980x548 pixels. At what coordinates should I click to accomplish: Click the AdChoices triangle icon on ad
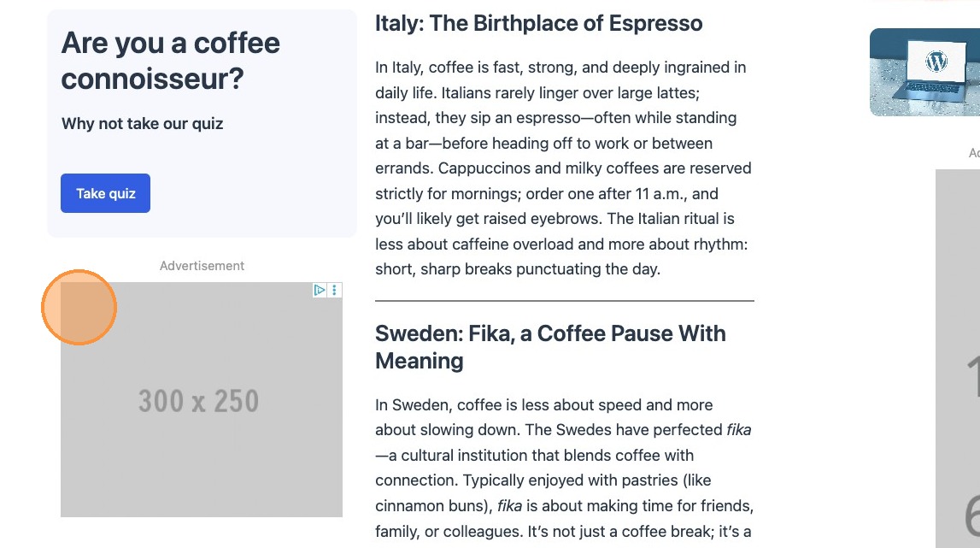click(x=320, y=290)
